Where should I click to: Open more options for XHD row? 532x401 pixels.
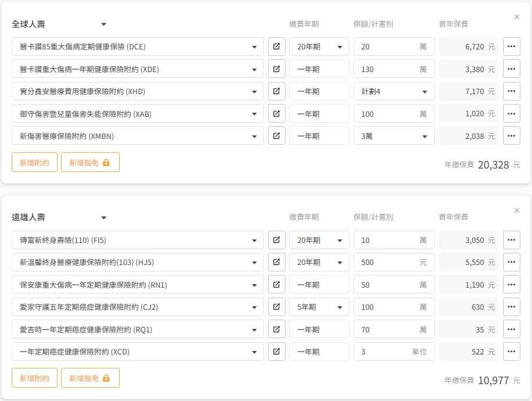[511, 91]
